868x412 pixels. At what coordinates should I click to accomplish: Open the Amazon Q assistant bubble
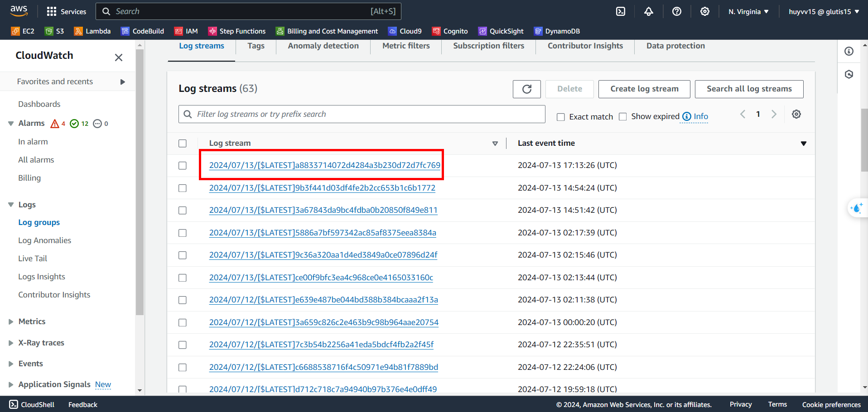[x=857, y=208]
